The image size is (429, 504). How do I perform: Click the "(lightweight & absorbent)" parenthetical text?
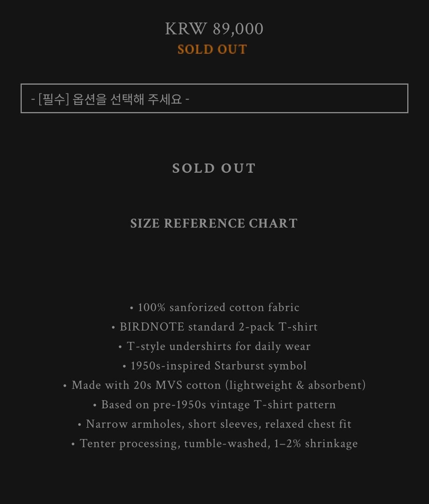click(x=295, y=385)
